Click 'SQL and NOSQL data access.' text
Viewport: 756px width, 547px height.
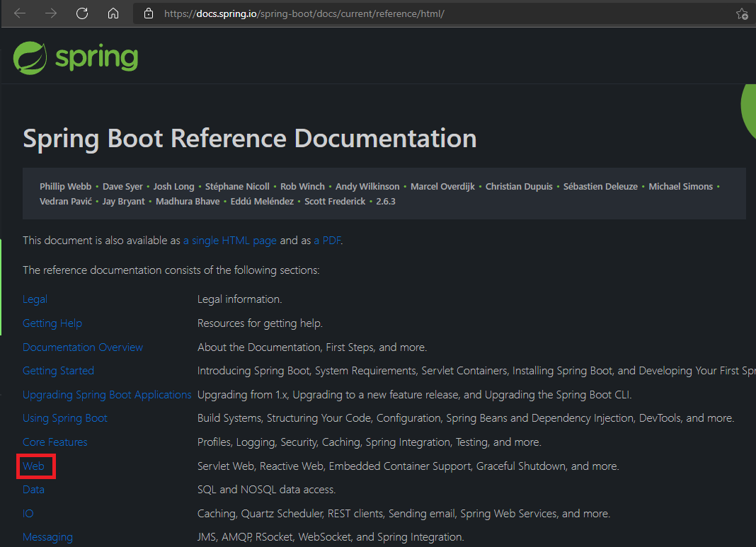(267, 490)
